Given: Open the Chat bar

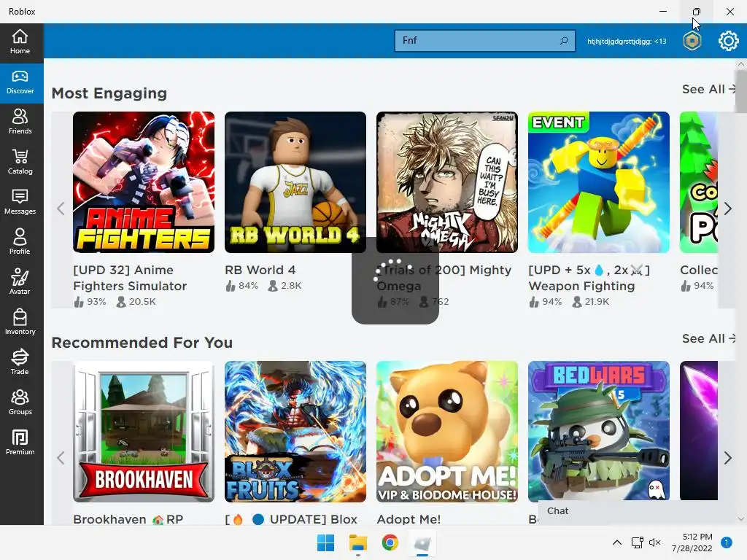Looking at the screenshot, I should click(x=637, y=511).
